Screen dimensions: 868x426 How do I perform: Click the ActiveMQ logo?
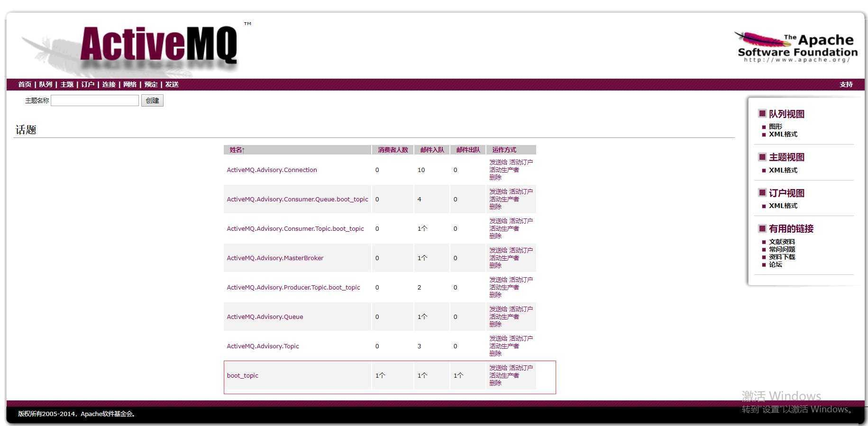159,46
